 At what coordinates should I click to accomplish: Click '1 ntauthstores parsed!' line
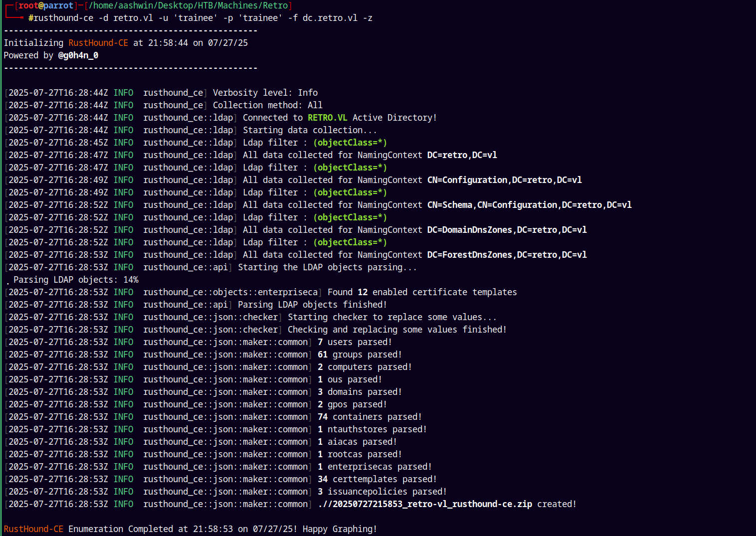(373, 429)
